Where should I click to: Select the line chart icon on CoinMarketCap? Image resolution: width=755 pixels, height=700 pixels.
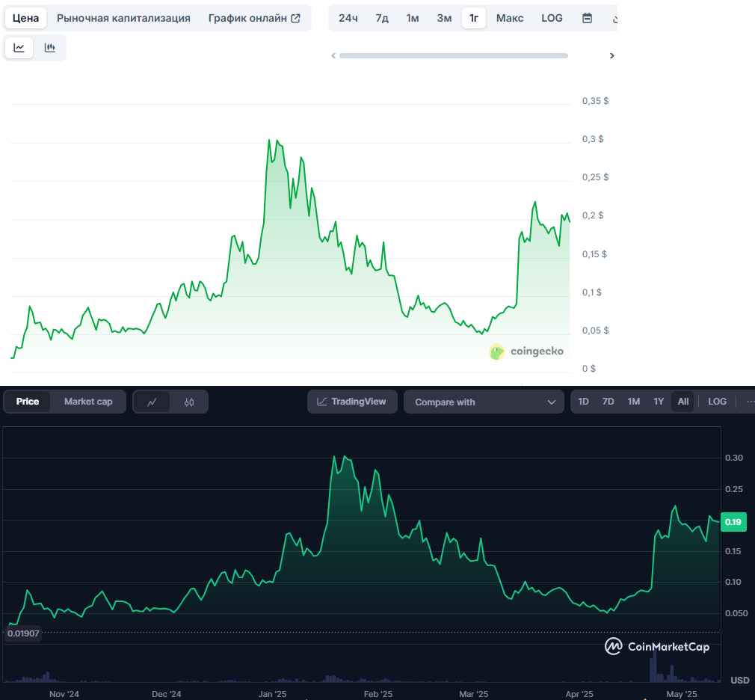pos(152,401)
